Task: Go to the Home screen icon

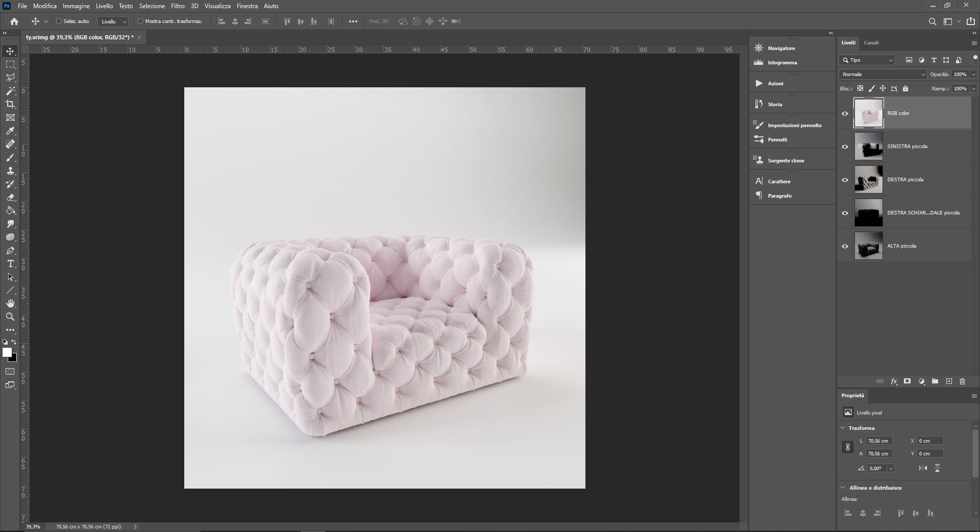Action: [x=14, y=21]
